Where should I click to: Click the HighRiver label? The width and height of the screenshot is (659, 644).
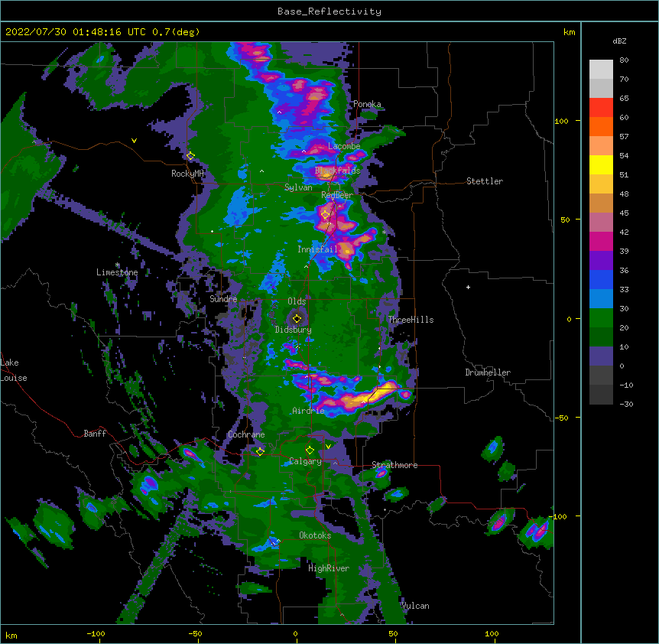click(x=329, y=568)
